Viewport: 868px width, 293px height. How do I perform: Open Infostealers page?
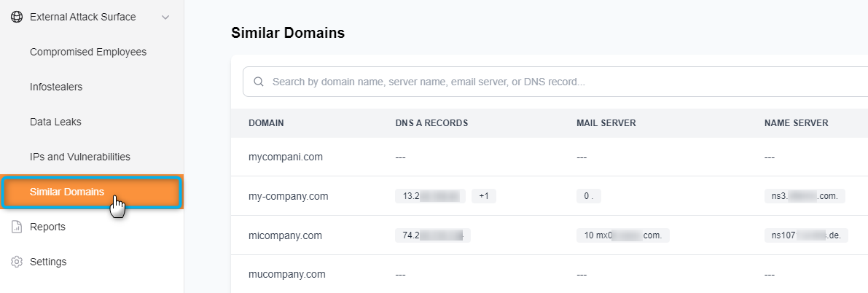(x=56, y=87)
